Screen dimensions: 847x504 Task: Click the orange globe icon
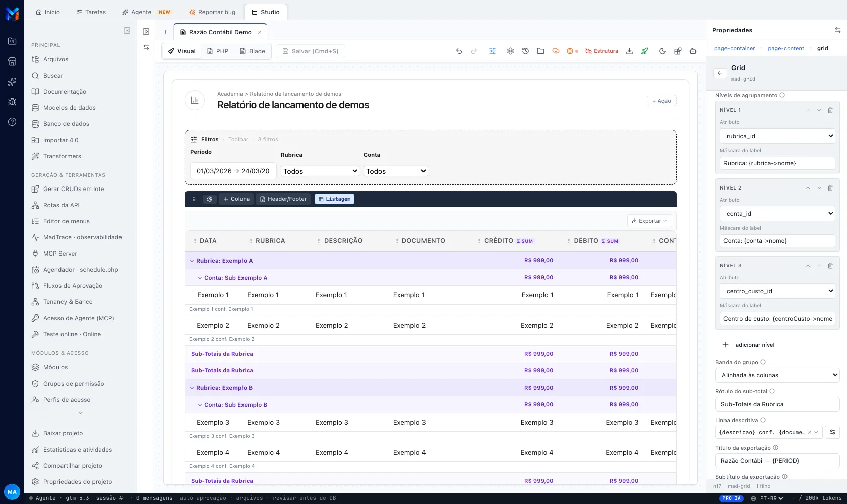point(570,51)
